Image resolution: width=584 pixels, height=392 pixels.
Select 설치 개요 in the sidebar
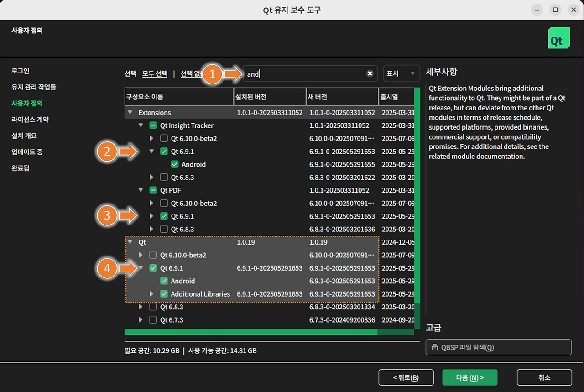pyautogui.click(x=24, y=136)
